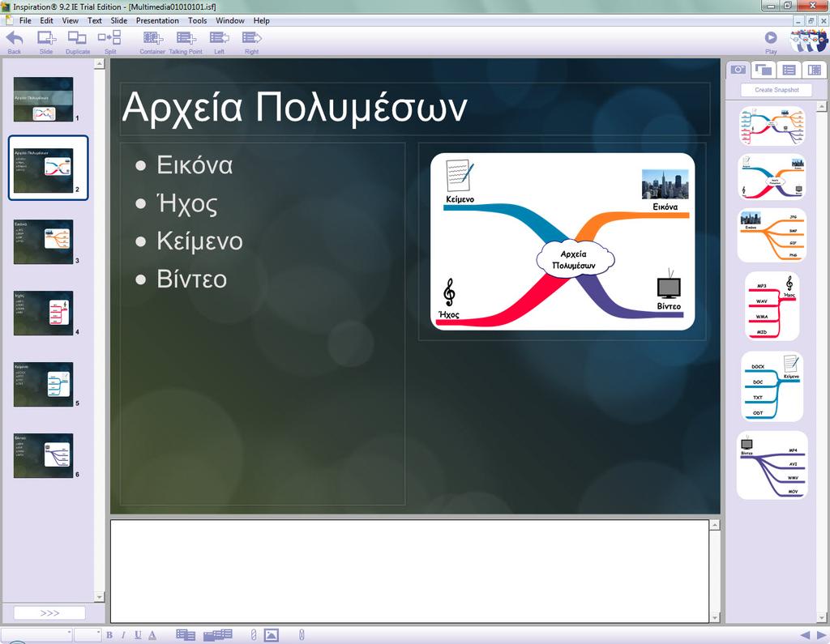Open the Slide menu
830x644 pixels.
(x=118, y=20)
